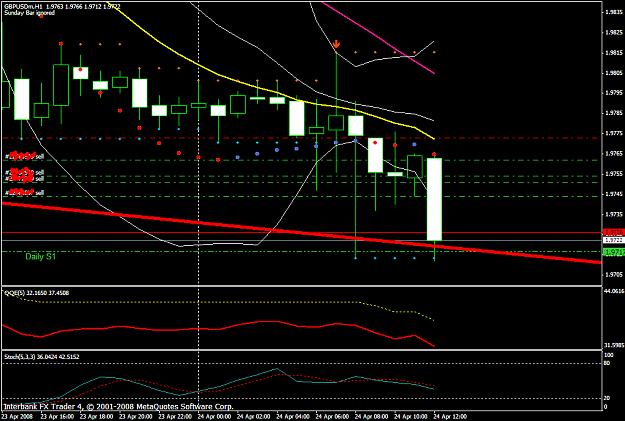Click the 1.9765 price scale value
The width and height of the screenshot is (625, 421).
[x=614, y=153]
